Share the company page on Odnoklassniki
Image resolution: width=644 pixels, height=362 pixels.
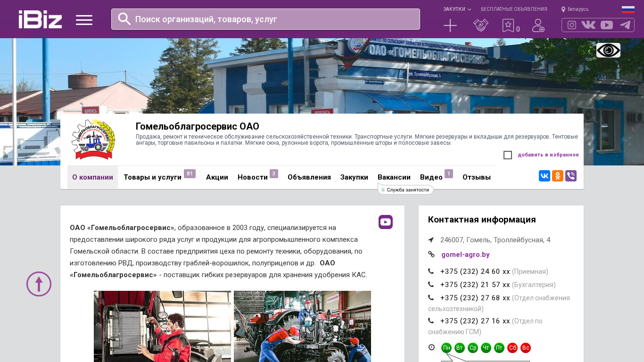point(558,176)
